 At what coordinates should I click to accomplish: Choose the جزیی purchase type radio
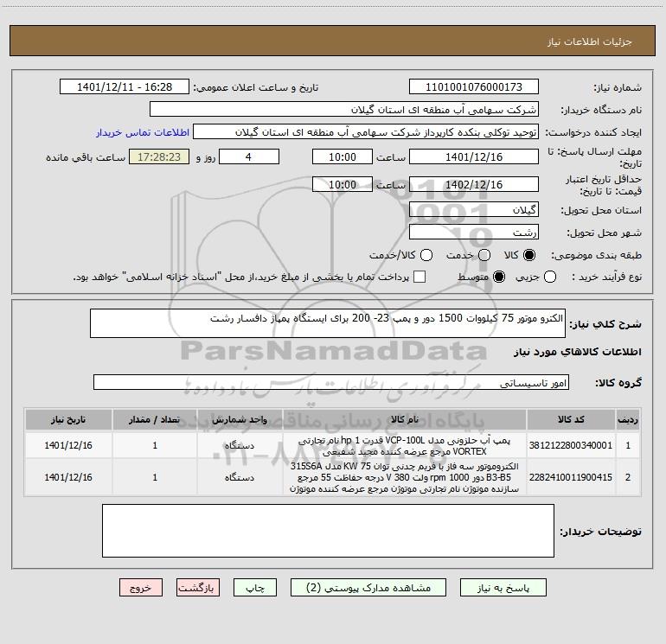pyautogui.click(x=549, y=277)
